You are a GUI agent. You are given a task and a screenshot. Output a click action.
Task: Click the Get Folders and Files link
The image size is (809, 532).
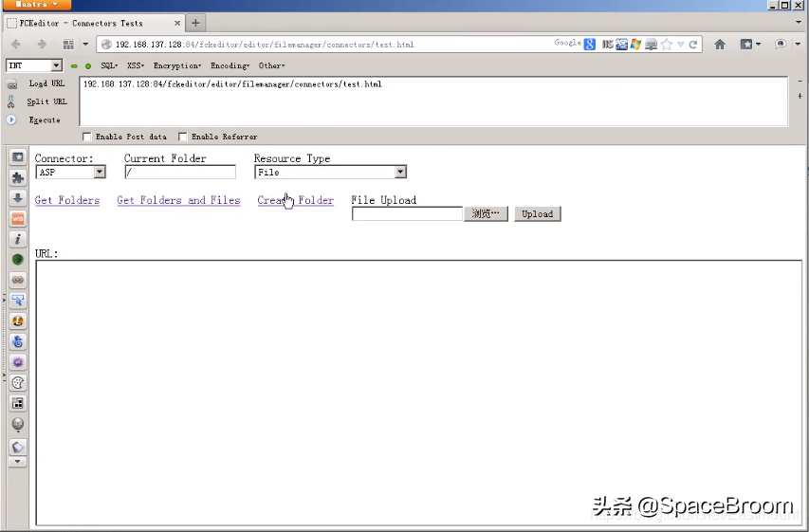[178, 200]
